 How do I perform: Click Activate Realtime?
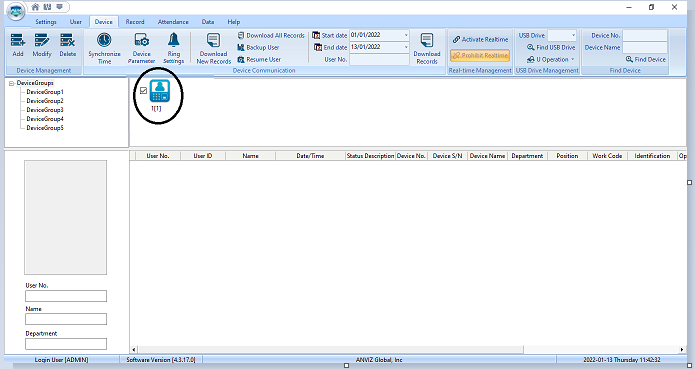(480, 39)
